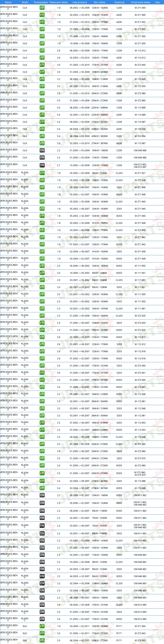Click the '2.3' engine capacity cell
Viewport: 164px width, 644px height.
pos(59,309)
